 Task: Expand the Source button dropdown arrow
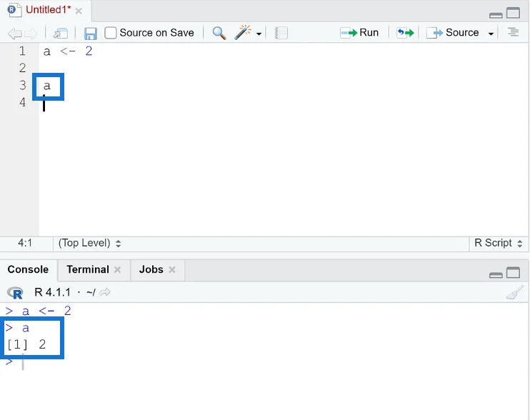pos(491,34)
